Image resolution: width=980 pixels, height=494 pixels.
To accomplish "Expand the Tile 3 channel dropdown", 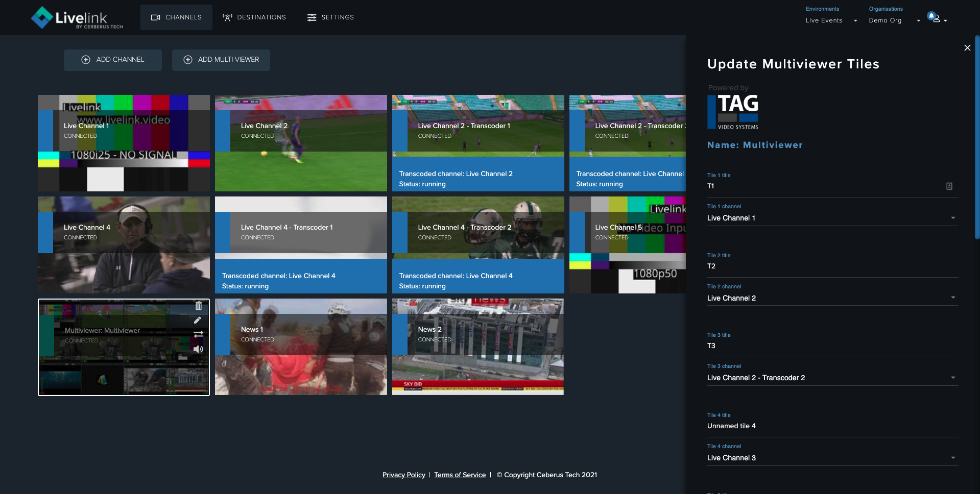I will click(832, 378).
